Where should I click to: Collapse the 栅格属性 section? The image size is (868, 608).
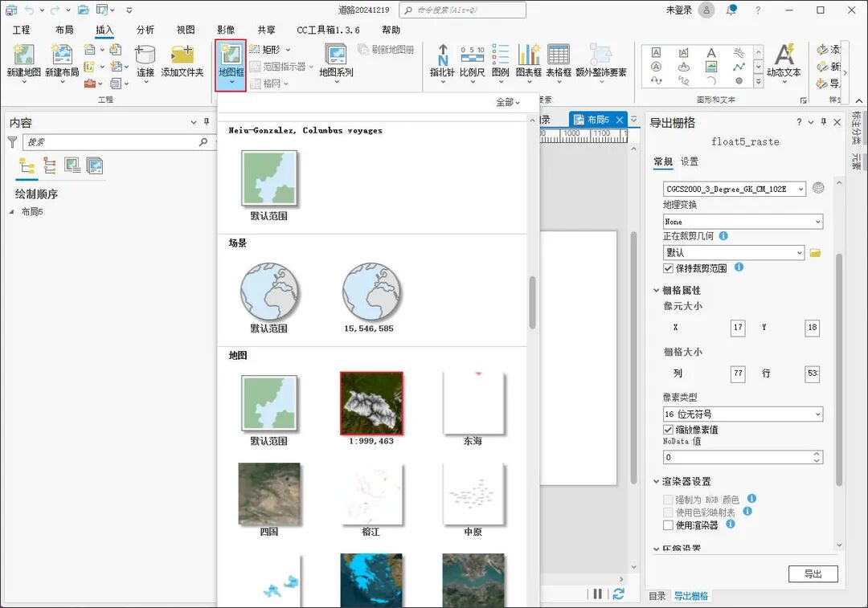click(x=656, y=290)
